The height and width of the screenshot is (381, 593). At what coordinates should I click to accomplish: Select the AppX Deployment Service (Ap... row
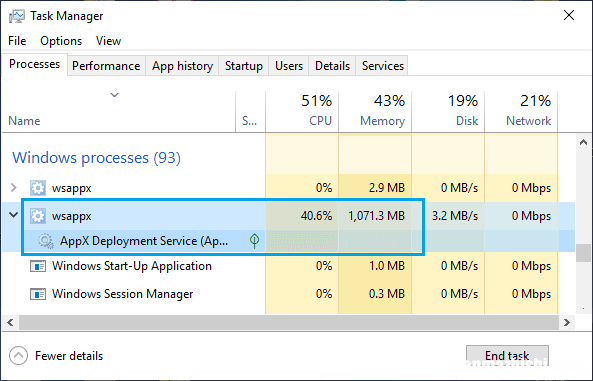click(288, 241)
